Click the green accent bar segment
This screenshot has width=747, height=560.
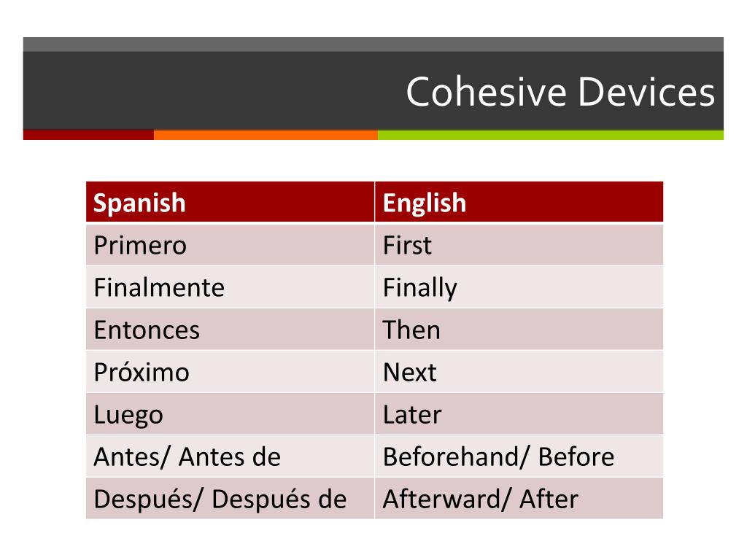point(551,135)
